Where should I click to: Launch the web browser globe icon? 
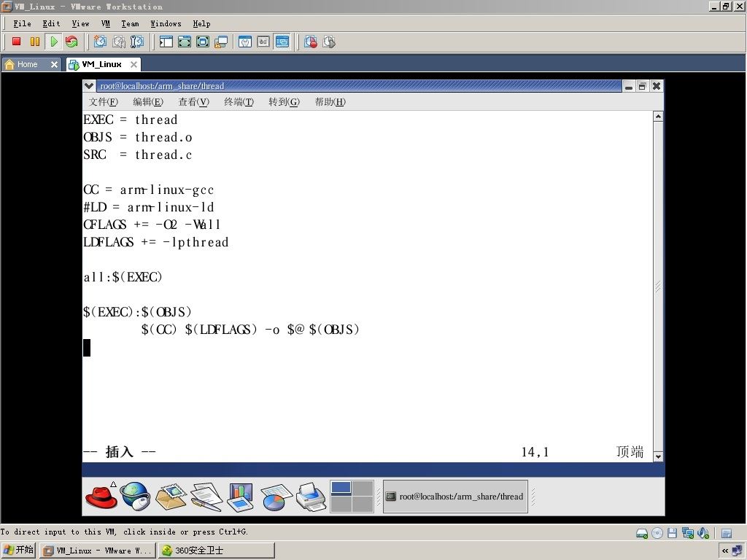(135, 496)
